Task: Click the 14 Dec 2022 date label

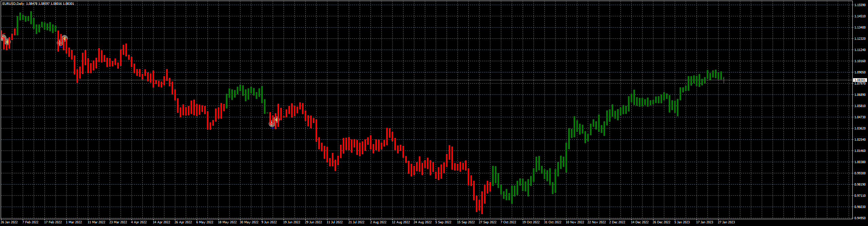Action: 640,222
